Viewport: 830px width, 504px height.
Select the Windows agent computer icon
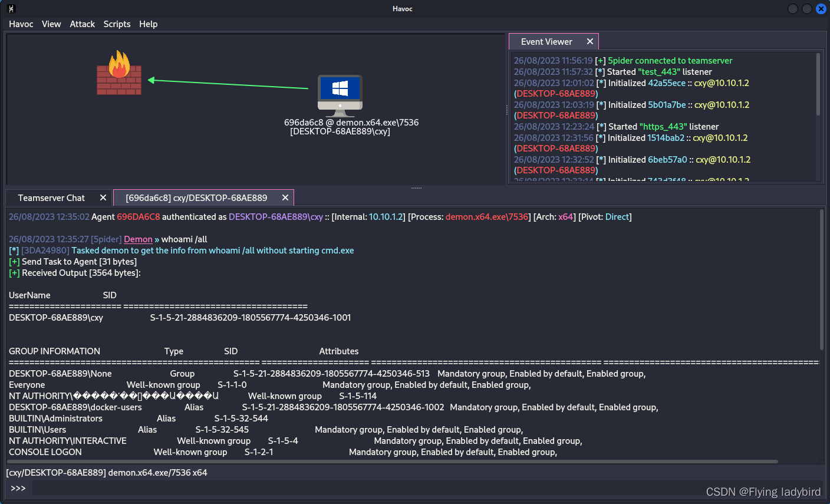pyautogui.click(x=340, y=95)
